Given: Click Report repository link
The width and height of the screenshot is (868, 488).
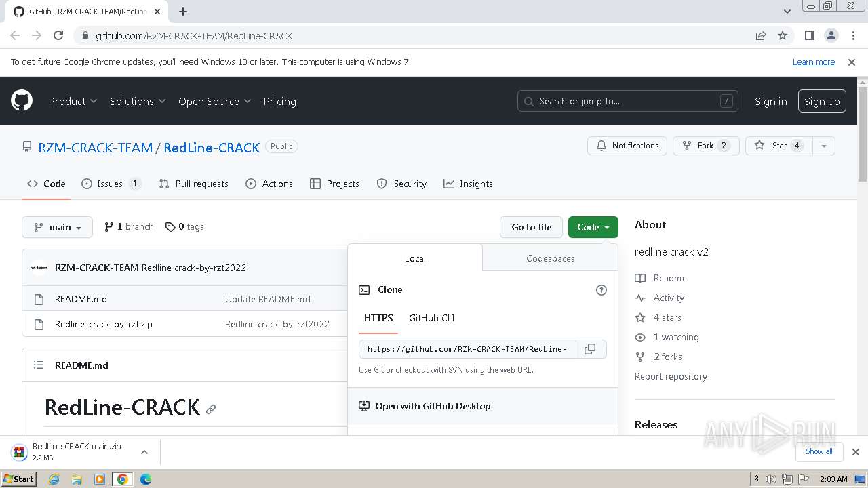Looking at the screenshot, I should pos(671,376).
